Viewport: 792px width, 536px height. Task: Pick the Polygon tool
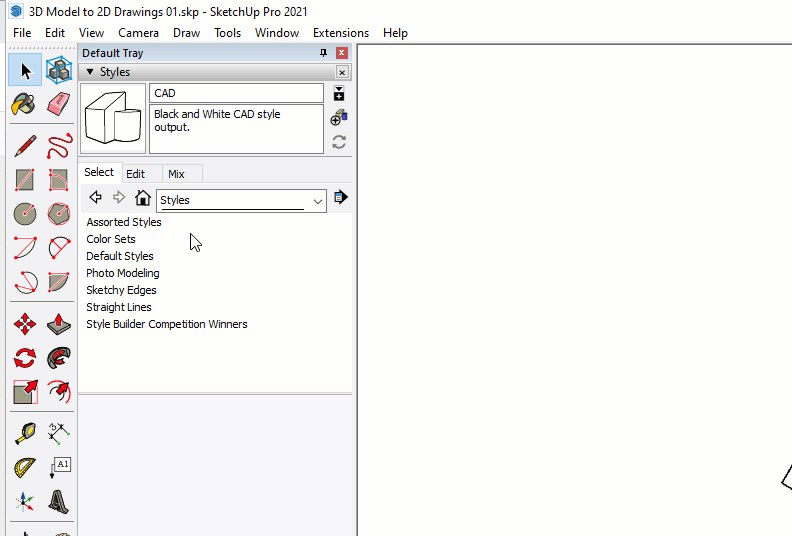[x=59, y=214]
